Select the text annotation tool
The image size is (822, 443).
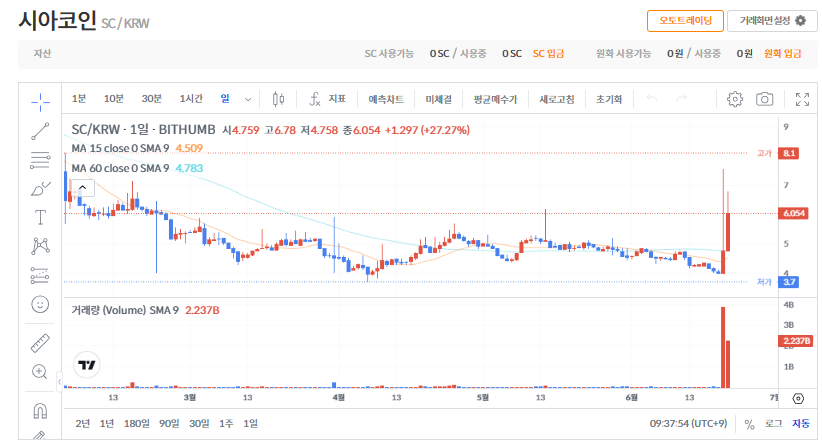40,217
